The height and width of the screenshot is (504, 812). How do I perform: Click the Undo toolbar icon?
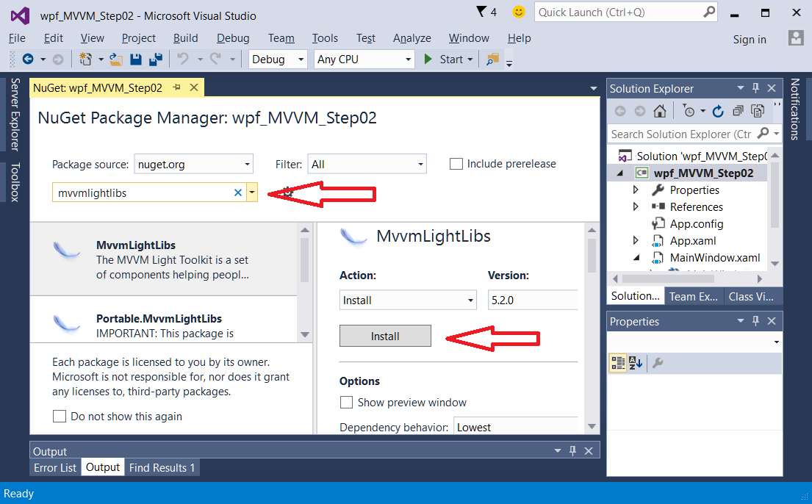(183, 59)
